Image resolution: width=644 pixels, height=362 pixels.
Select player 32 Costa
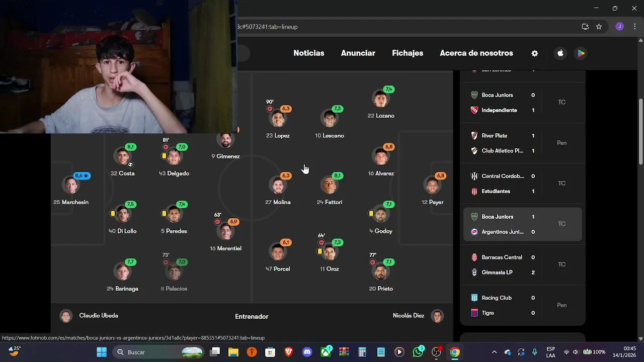(x=123, y=161)
